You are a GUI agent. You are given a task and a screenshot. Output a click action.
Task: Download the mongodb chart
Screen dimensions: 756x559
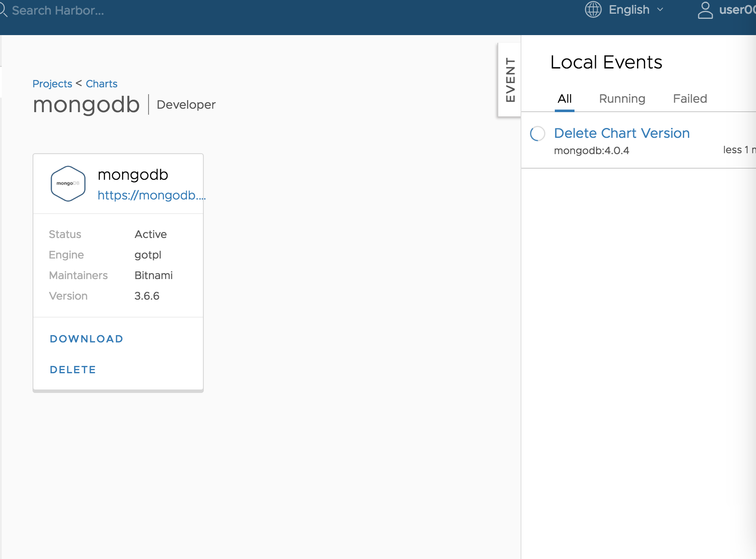point(86,339)
